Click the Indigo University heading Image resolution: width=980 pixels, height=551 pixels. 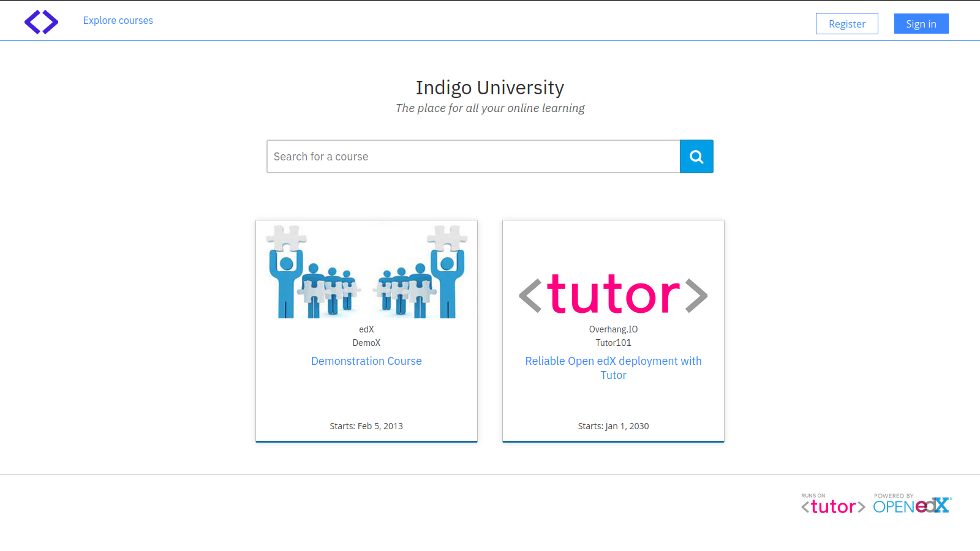pyautogui.click(x=490, y=88)
